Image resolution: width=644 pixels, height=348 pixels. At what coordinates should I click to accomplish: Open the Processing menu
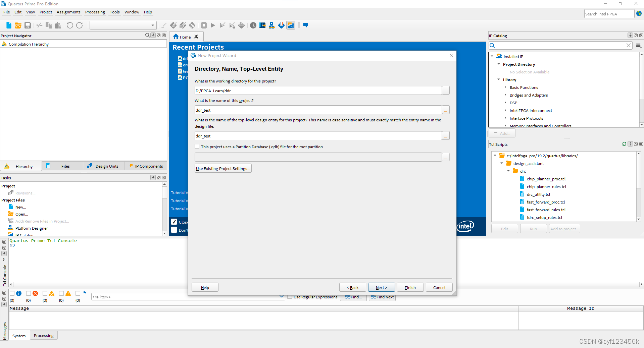[x=95, y=12]
